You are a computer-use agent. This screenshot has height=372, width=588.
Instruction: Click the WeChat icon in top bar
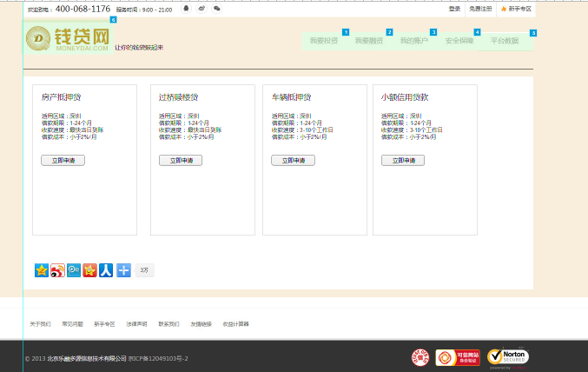pos(216,9)
